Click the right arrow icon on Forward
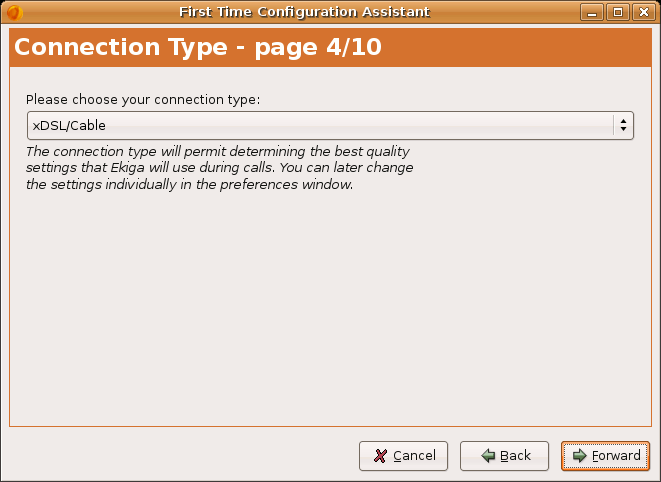The height and width of the screenshot is (482, 661). (580, 456)
